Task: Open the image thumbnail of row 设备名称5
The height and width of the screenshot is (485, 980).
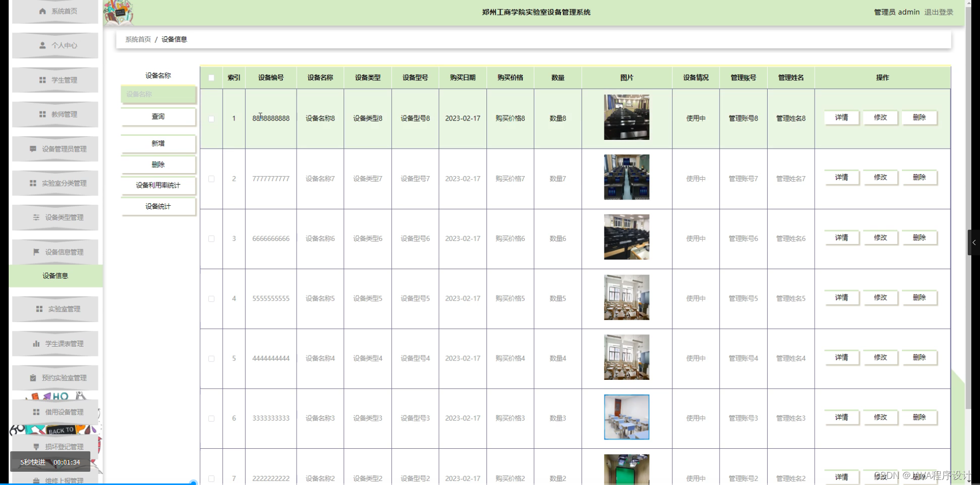Action: (627, 297)
